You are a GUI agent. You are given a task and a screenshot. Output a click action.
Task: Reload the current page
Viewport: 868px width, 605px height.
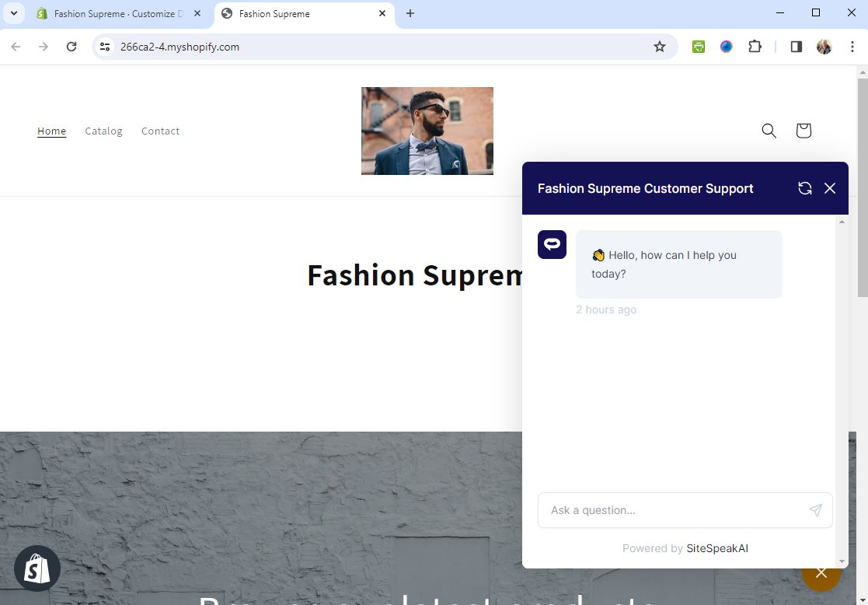pyautogui.click(x=71, y=47)
